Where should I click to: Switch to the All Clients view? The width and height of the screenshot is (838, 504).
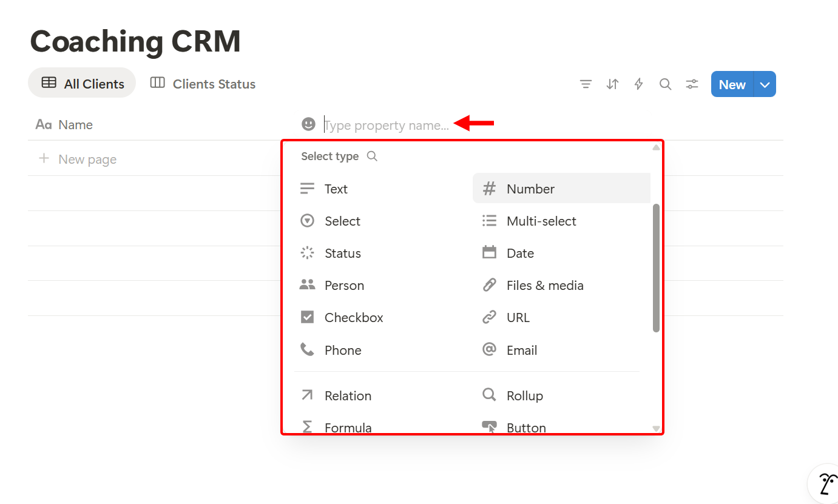pyautogui.click(x=82, y=83)
